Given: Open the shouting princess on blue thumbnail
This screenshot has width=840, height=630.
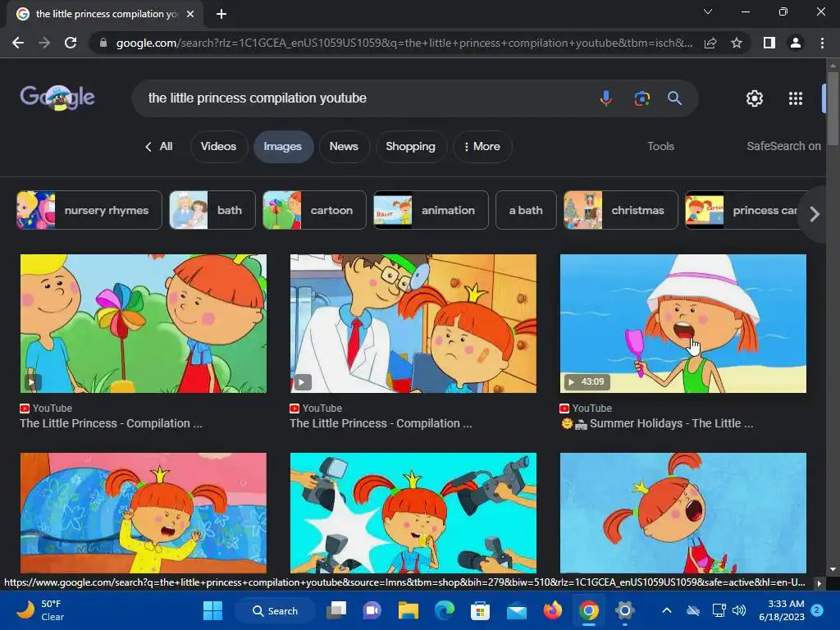Looking at the screenshot, I should 683,513.
